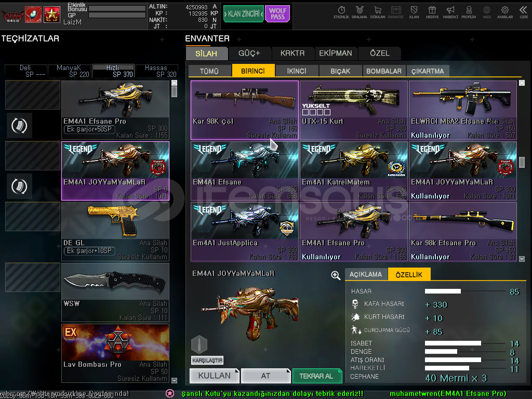
Task: Switch to the KRKTR tab
Action: point(292,54)
